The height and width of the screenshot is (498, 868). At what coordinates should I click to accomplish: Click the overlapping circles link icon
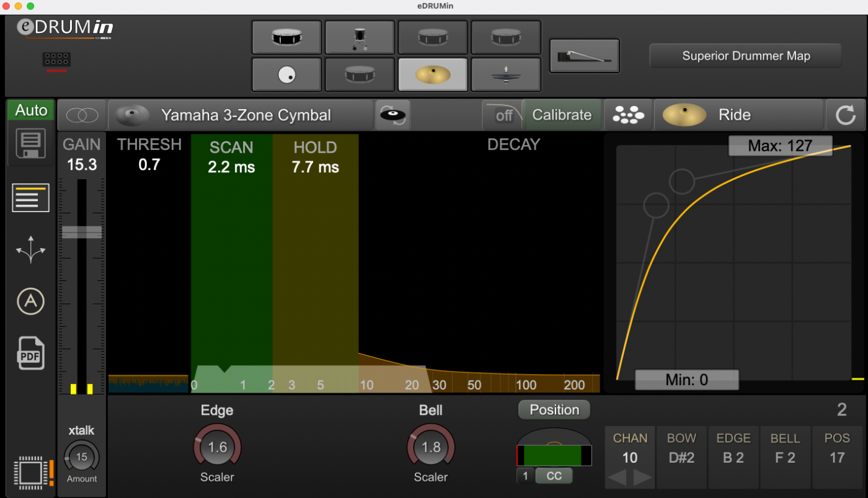click(x=81, y=115)
